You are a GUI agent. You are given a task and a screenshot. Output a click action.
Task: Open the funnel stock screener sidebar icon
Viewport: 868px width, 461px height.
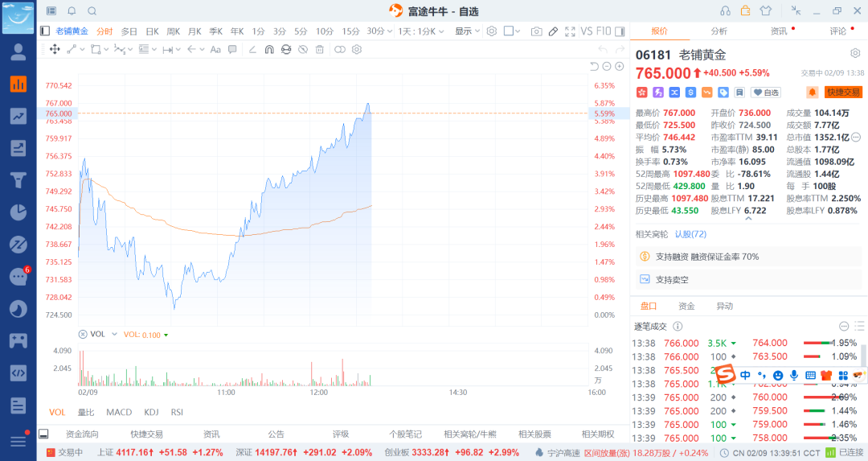pyautogui.click(x=18, y=180)
